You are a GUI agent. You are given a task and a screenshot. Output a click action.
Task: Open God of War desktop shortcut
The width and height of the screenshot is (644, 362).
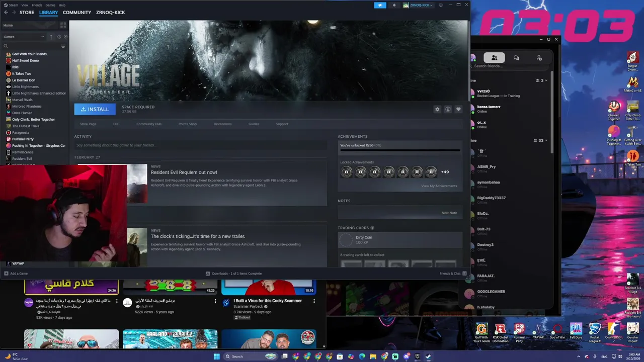tap(557, 332)
